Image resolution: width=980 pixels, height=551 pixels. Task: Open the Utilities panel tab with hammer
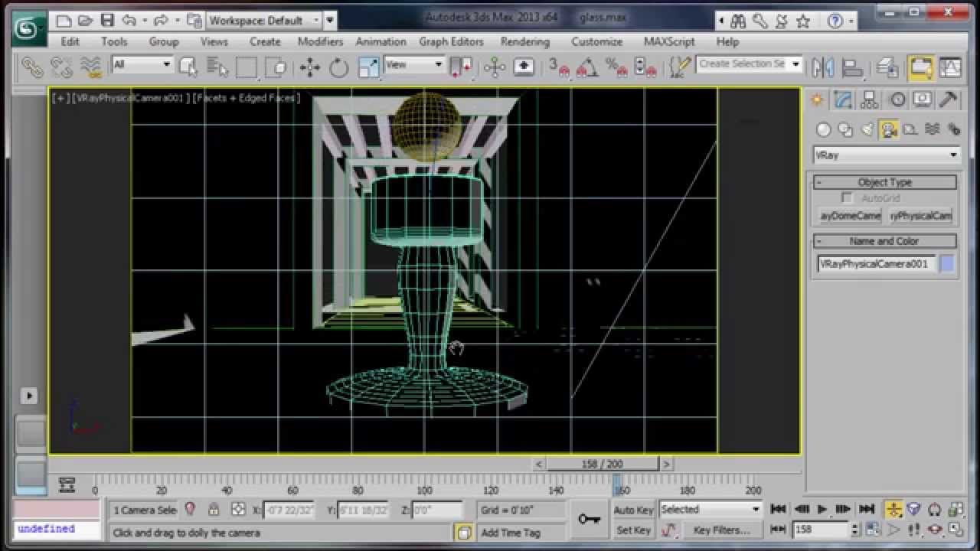(x=949, y=99)
